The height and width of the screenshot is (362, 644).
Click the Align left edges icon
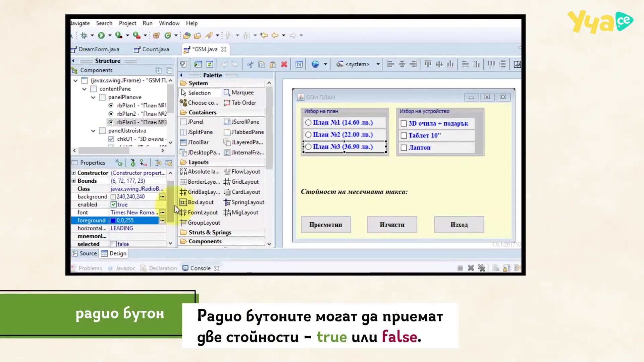pyautogui.click(x=390, y=64)
